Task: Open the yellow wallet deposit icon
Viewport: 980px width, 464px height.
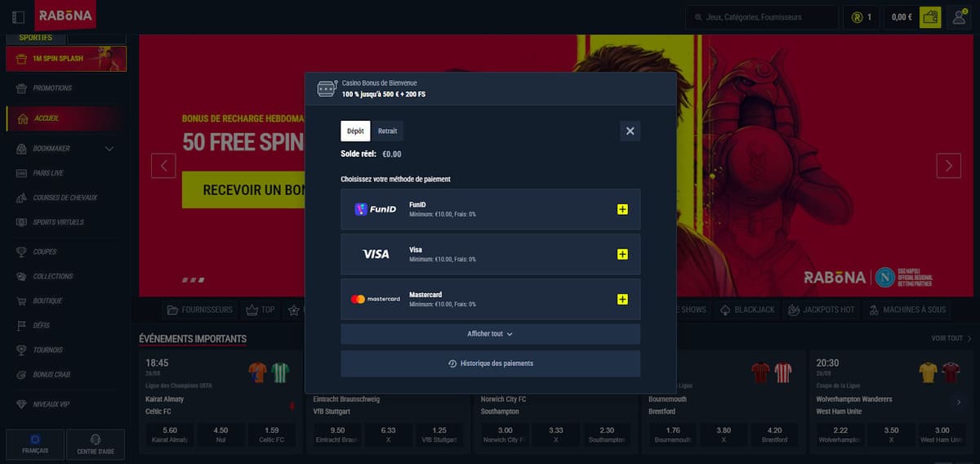Action: tap(930, 17)
